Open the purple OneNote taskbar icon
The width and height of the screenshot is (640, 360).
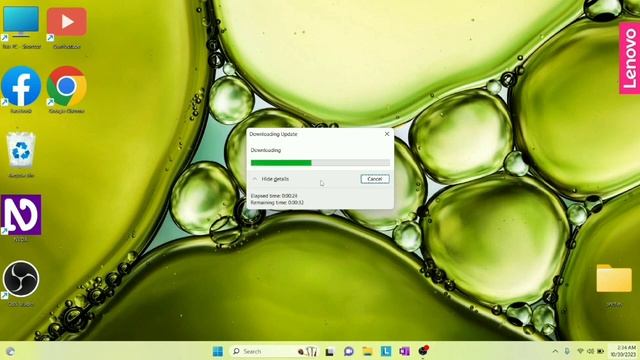404,351
